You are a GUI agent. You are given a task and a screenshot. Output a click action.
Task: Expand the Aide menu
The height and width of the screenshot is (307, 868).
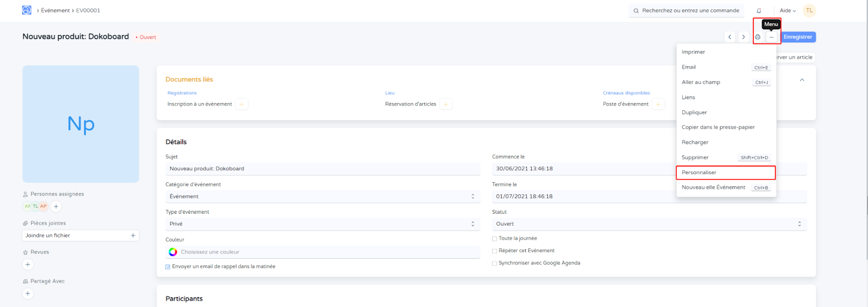(788, 11)
